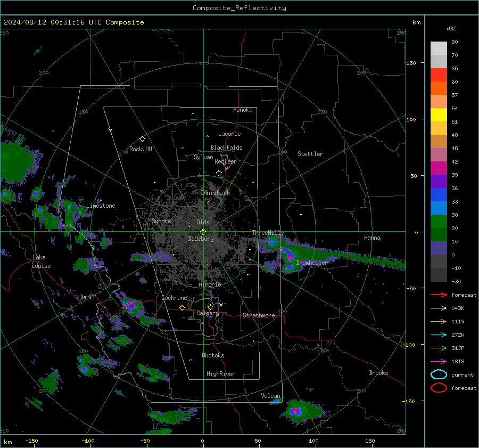
Task: Click the Vulcan map label
Action: click(x=271, y=396)
